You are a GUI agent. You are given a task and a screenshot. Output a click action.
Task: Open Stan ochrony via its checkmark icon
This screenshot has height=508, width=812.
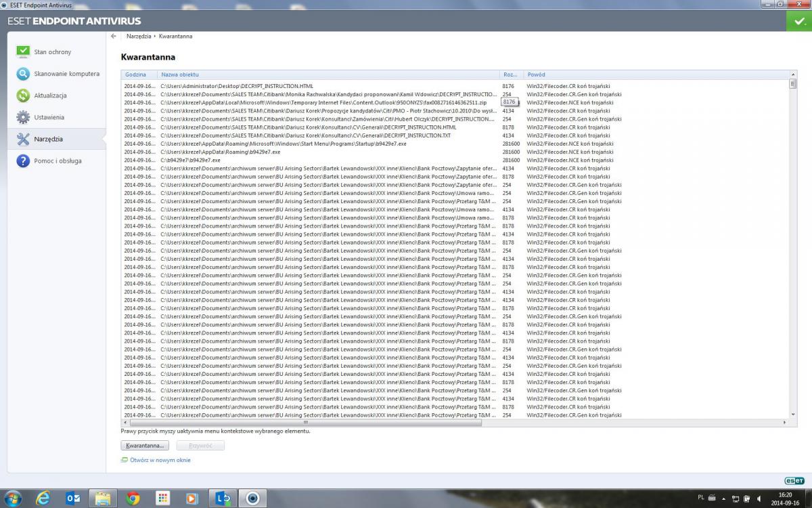point(23,51)
